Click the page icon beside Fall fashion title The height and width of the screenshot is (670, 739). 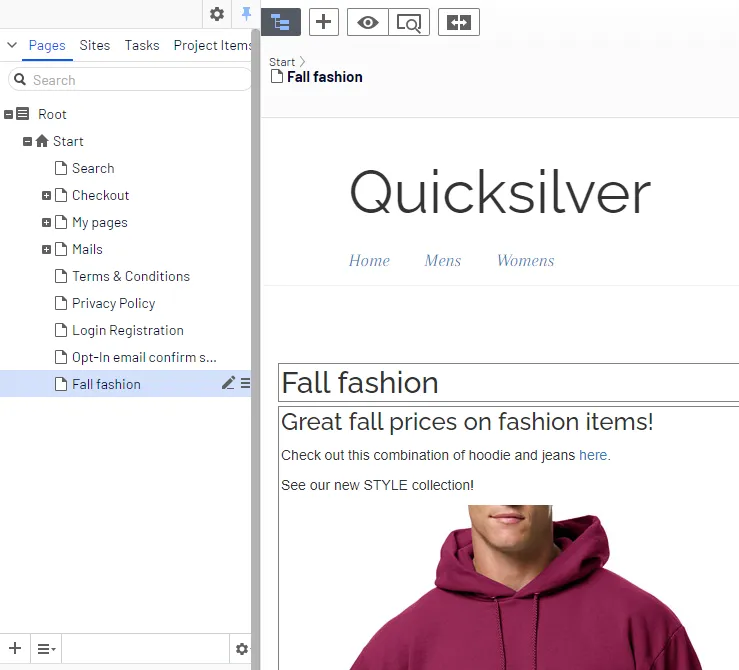277,76
